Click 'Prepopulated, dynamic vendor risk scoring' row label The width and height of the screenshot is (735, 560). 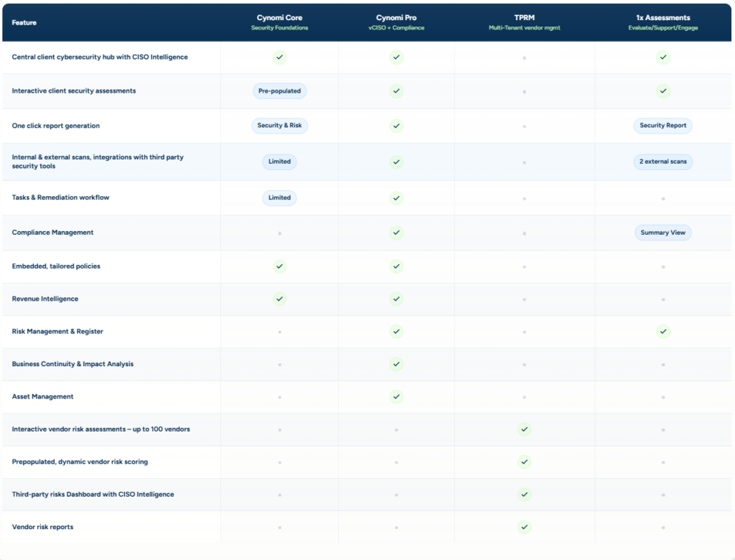(80, 462)
